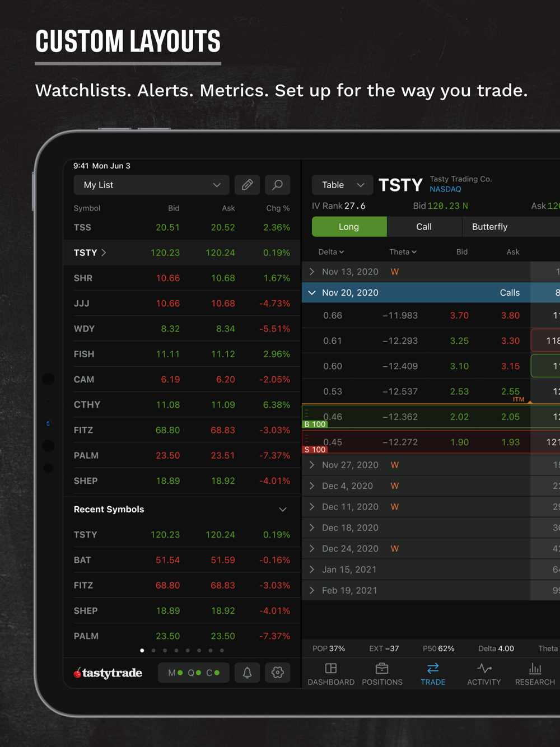Select the Call strategy toggle

424,227
